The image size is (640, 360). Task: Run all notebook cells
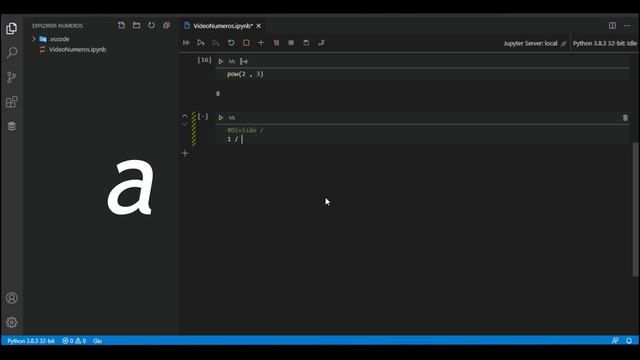pyautogui.click(x=186, y=43)
